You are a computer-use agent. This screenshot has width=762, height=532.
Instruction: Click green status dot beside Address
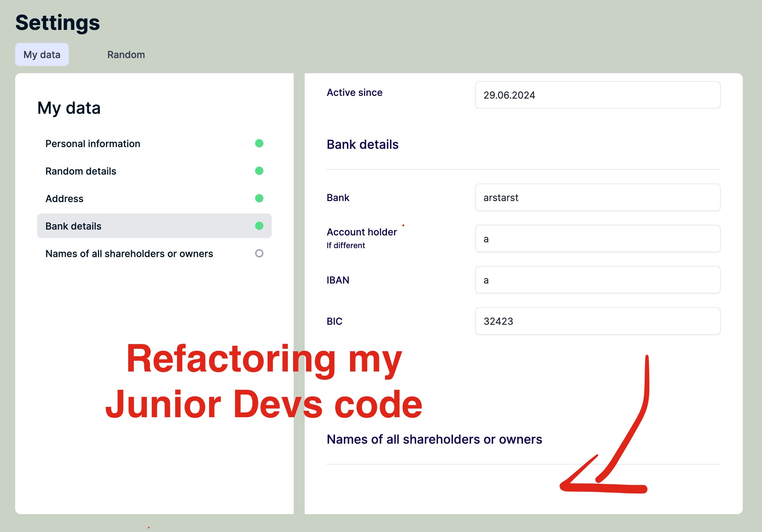coord(259,198)
